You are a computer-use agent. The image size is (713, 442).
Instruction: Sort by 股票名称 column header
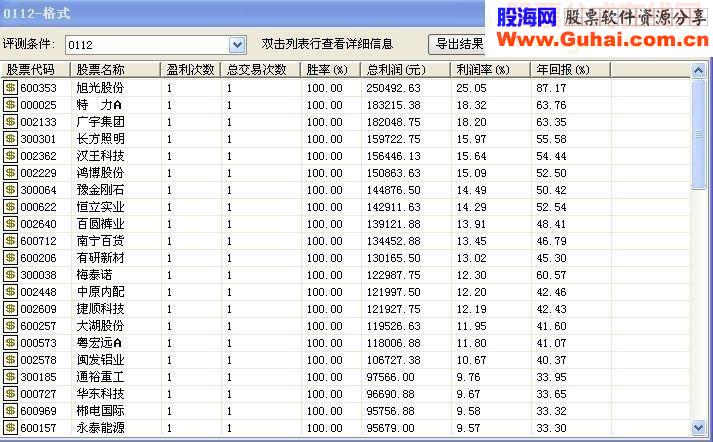pos(115,70)
